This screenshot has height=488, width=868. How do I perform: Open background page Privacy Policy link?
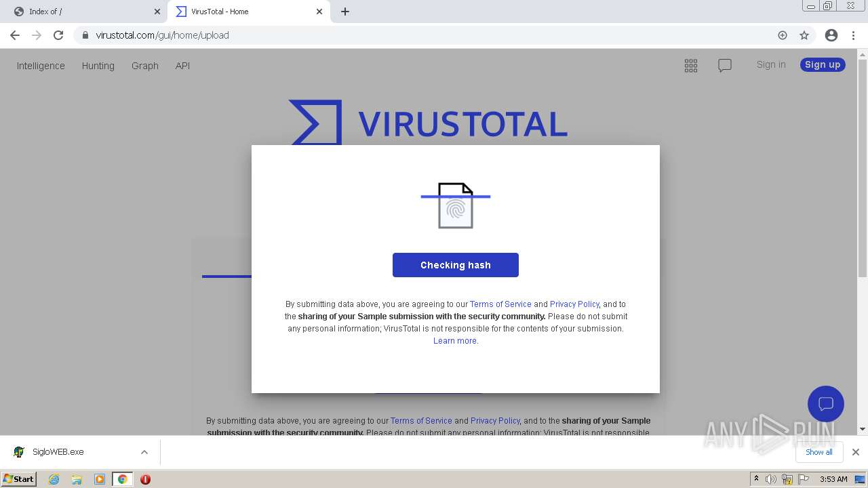(x=495, y=421)
